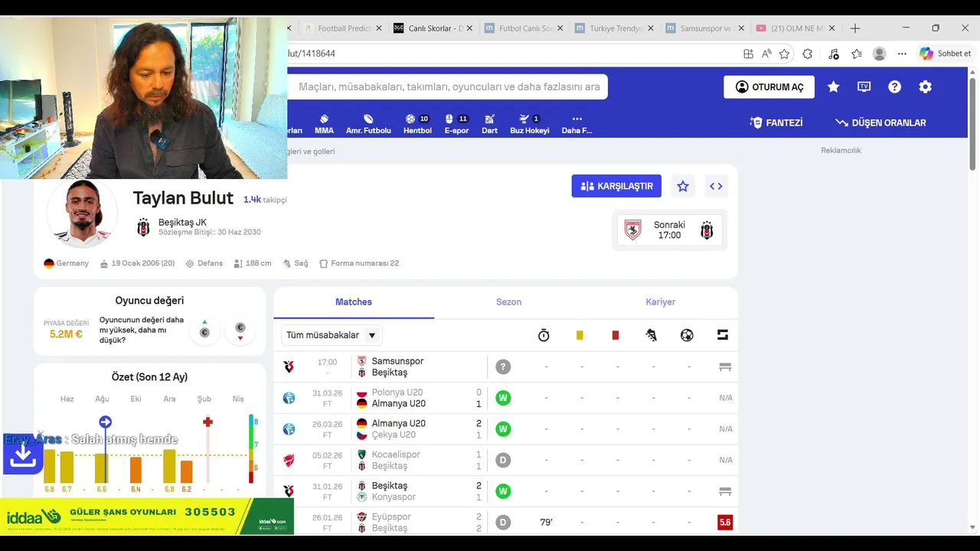Vote player value higher

[204, 330]
